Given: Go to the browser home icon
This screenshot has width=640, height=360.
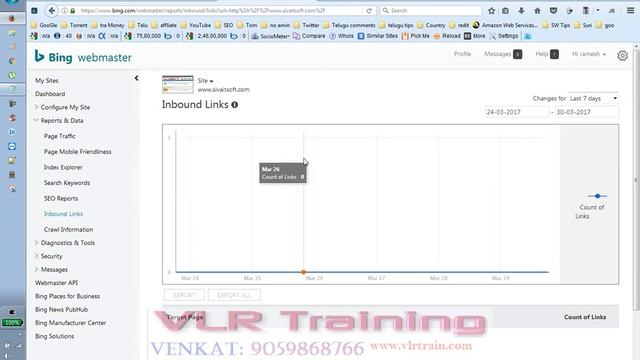Looking at the screenshot, I should tap(538, 11).
